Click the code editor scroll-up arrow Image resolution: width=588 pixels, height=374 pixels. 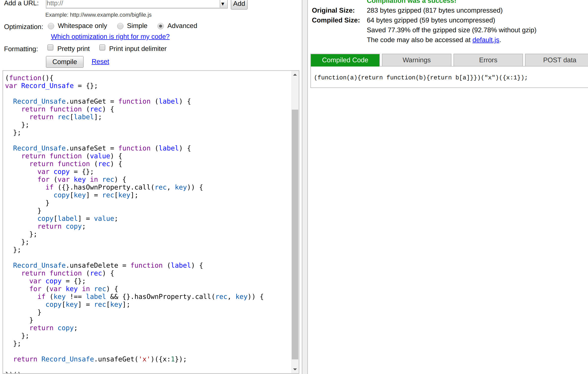click(x=295, y=75)
